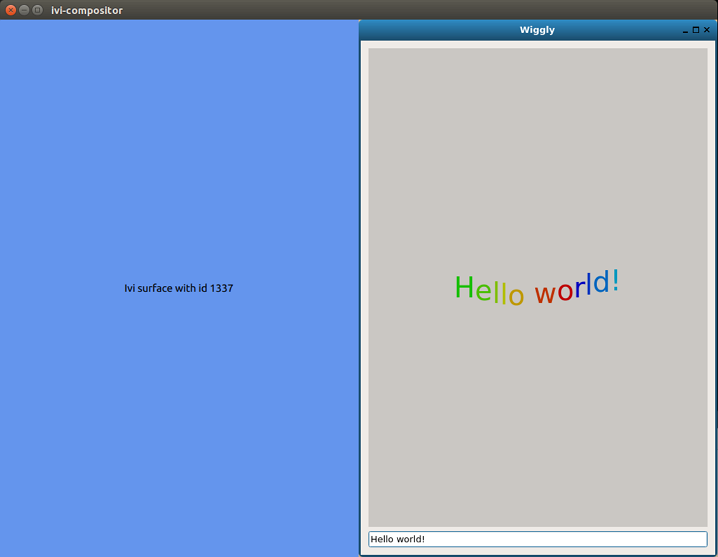Viewport: 718px width, 557px height.
Task: Click the exclamation mark in the wiggly text
Action: pyautogui.click(x=616, y=280)
